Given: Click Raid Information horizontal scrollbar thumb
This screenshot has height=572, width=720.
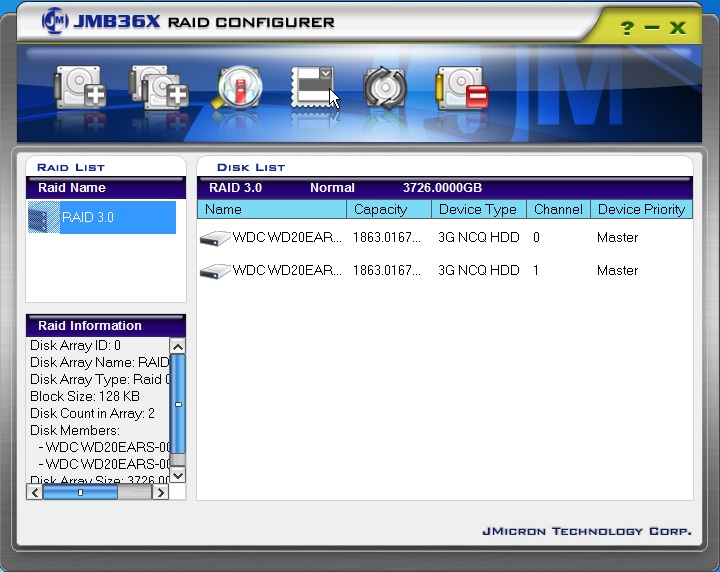Looking at the screenshot, I should pyautogui.click(x=80, y=493).
